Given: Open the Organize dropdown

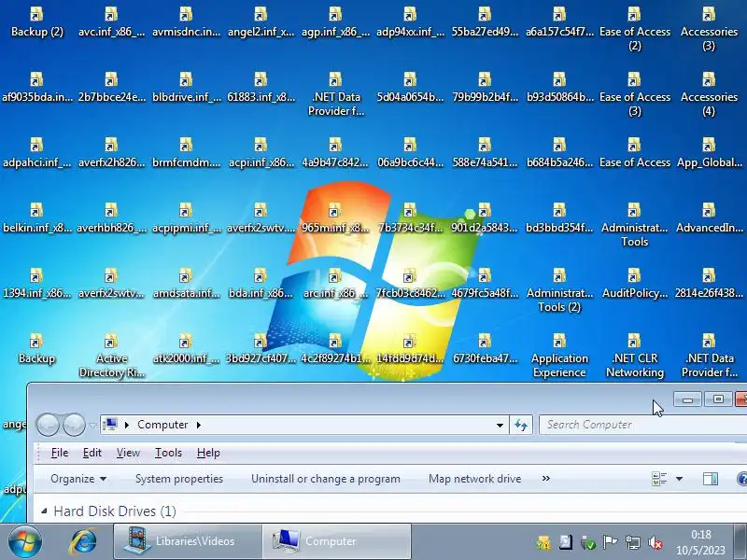Looking at the screenshot, I should (78, 479).
